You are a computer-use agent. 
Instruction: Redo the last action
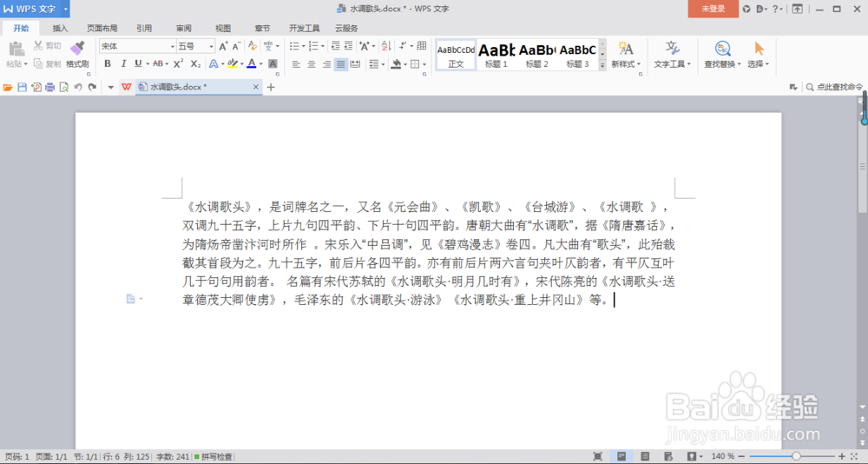pos(93,87)
